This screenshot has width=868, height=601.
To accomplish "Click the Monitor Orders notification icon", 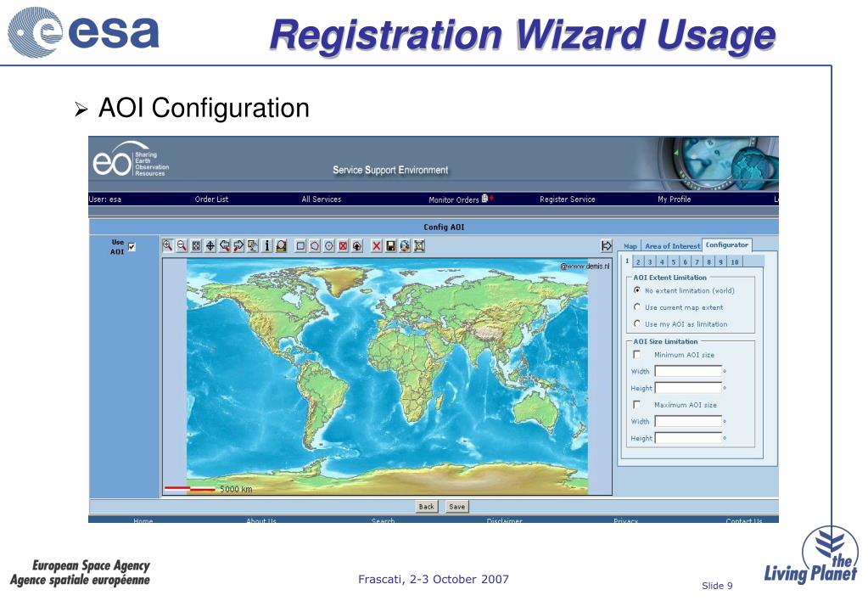I will (486, 199).
